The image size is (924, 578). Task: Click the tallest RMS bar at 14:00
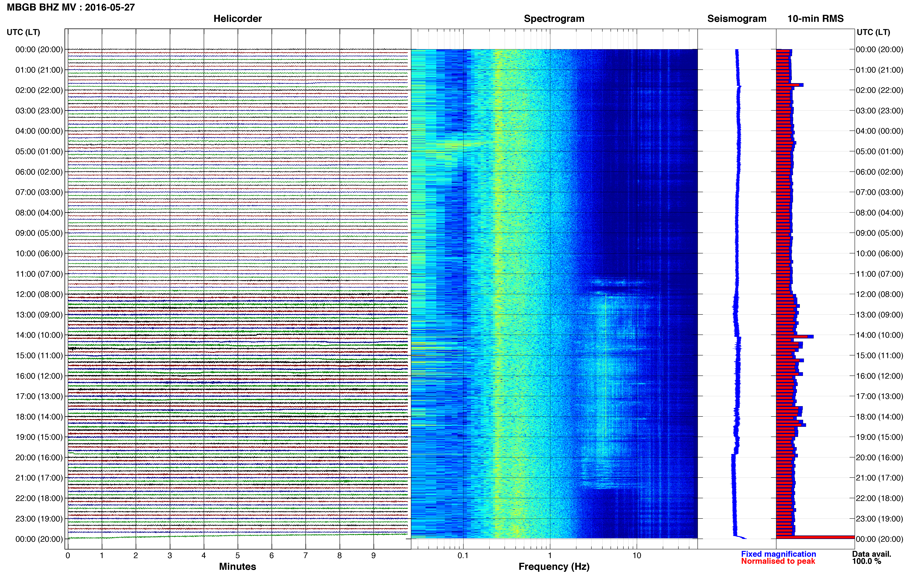click(795, 336)
